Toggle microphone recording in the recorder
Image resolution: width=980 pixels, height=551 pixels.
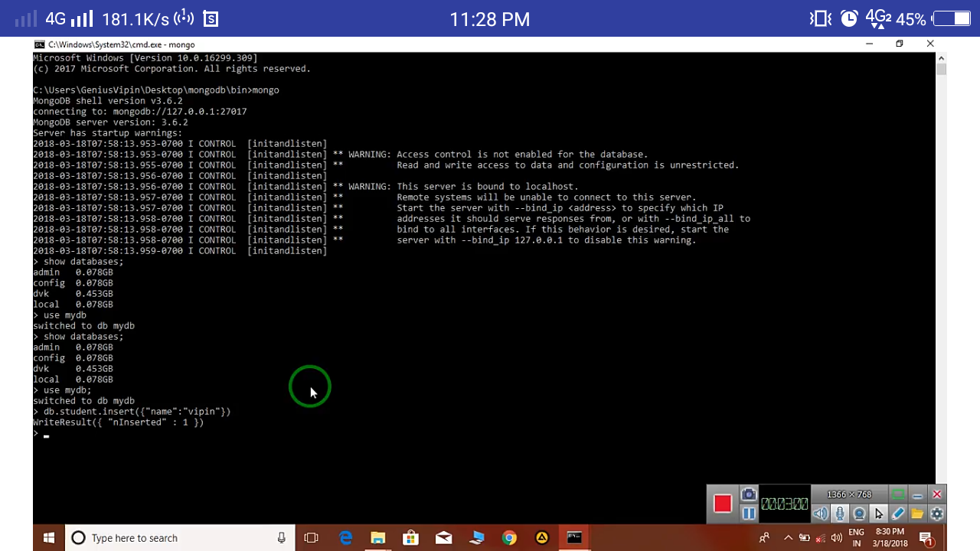click(x=840, y=514)
